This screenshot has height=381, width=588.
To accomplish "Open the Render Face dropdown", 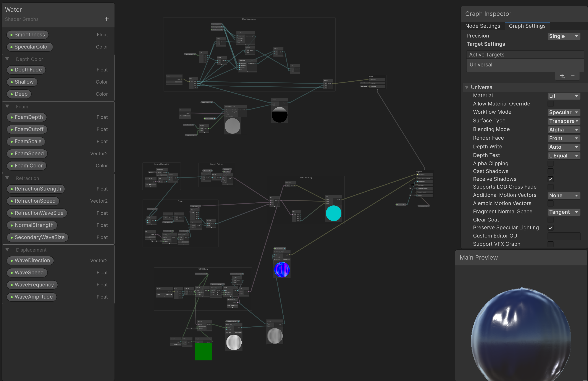I will tap(564, 138).
